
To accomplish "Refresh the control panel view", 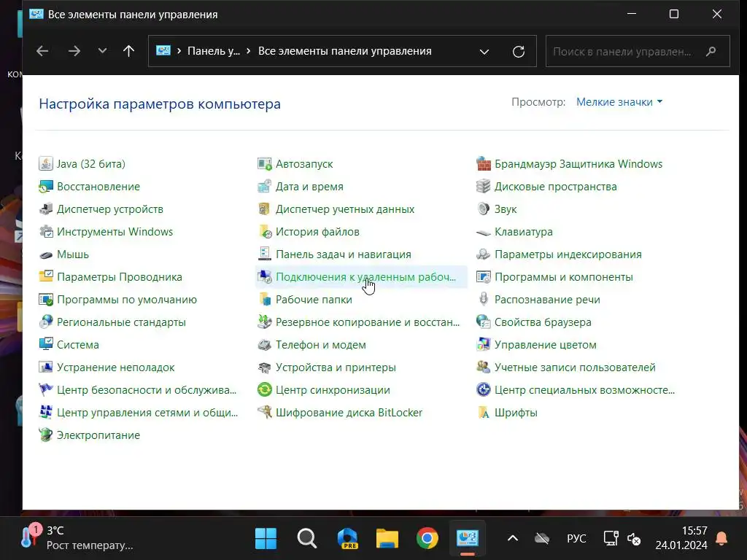I will (x=519, y=52).
